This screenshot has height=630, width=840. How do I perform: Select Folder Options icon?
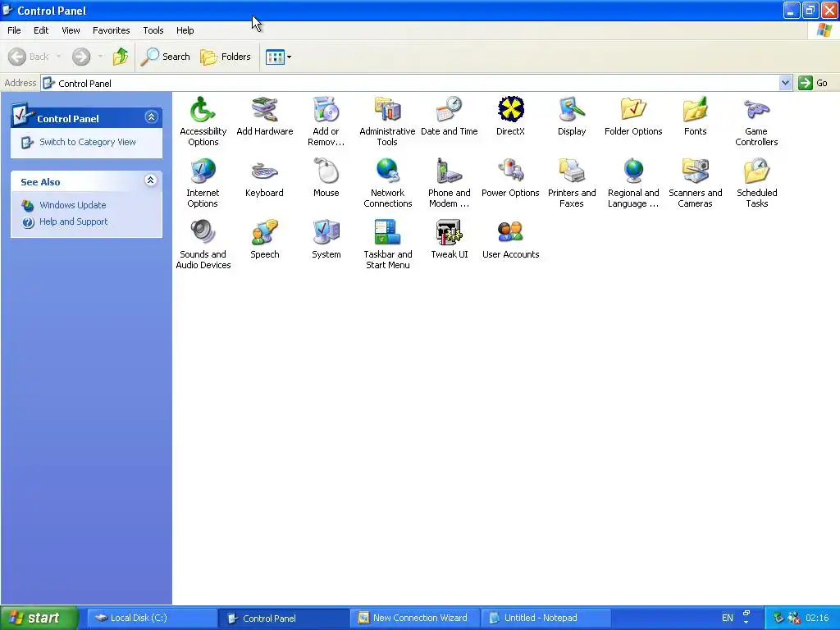tap(633, 116)
